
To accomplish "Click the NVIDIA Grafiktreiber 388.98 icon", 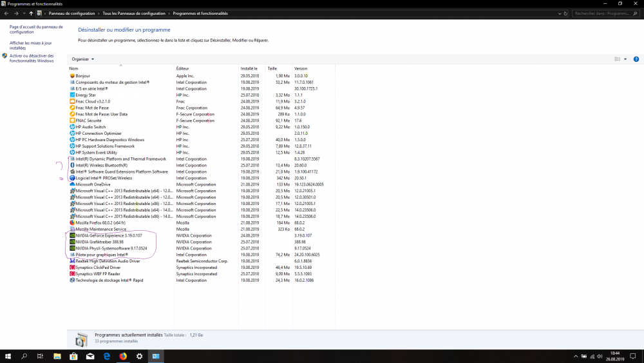I will (x=72, y=242).
